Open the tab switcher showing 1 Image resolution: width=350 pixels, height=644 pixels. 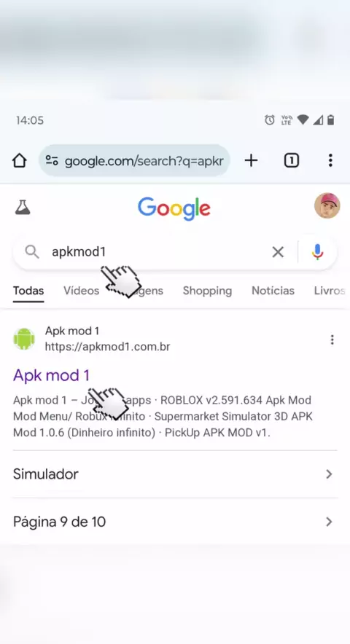tap(291, 160)
